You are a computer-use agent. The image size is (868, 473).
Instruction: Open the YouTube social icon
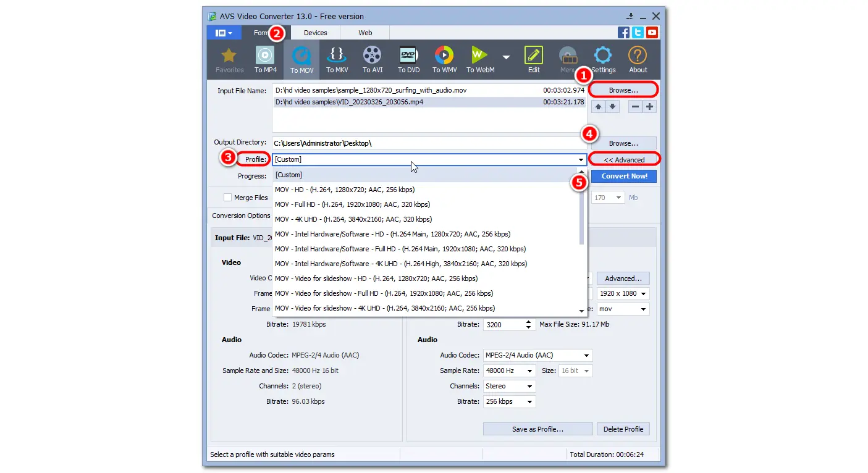(652, 33)
